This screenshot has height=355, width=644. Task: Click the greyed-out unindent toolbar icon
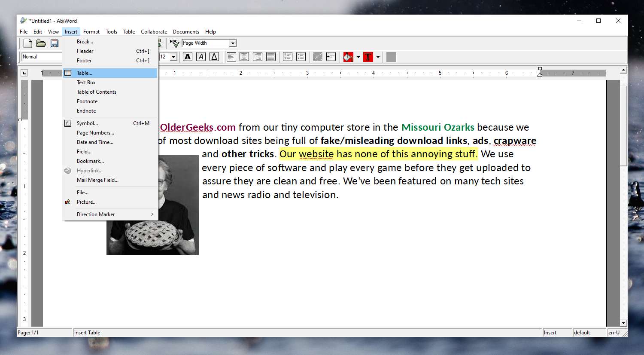click(318, 57)
